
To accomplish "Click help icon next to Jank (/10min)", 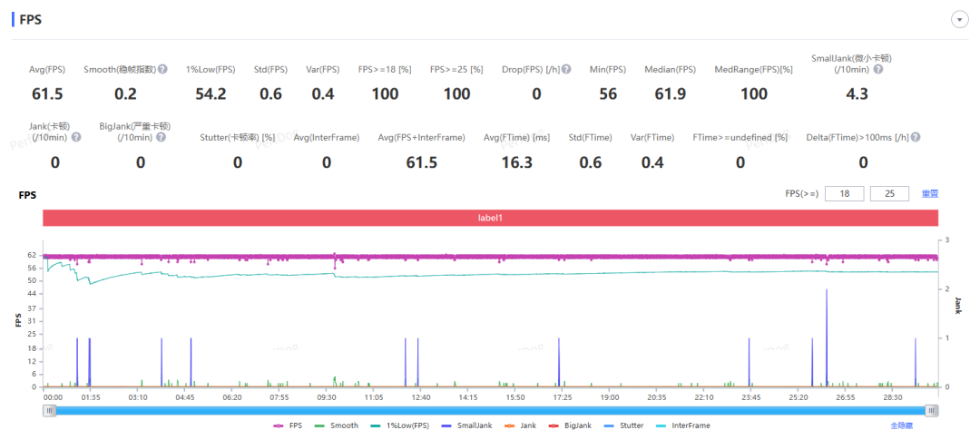I will point(76,137).
